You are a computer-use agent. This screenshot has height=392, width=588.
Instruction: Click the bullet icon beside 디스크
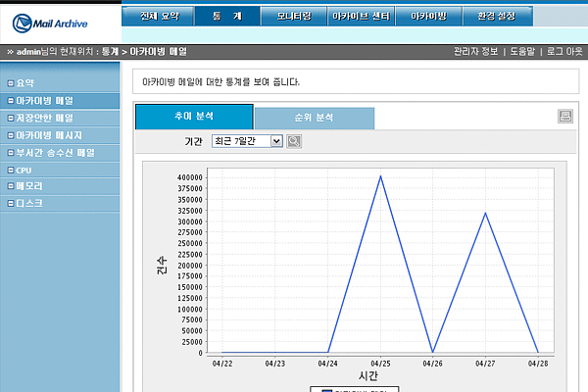click(11, 203)
